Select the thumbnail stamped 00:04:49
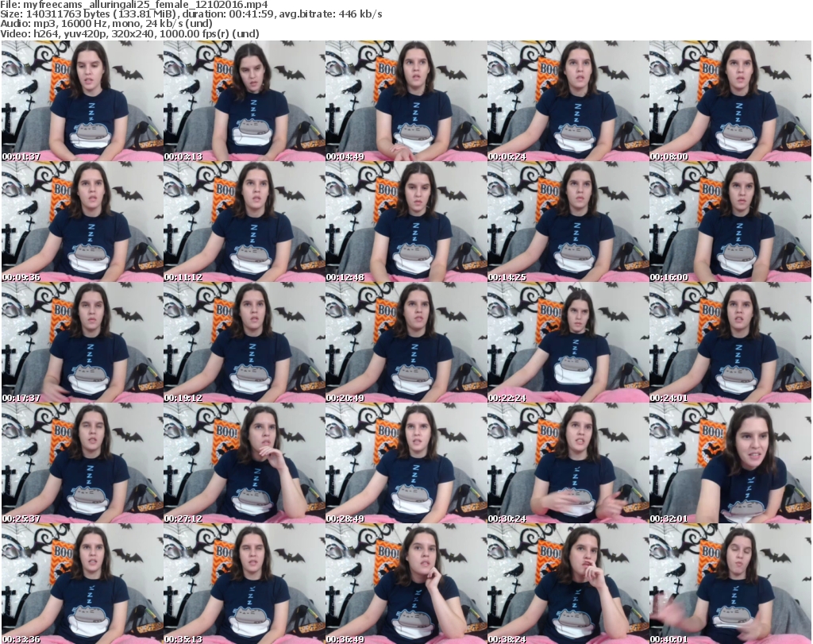 406,101
